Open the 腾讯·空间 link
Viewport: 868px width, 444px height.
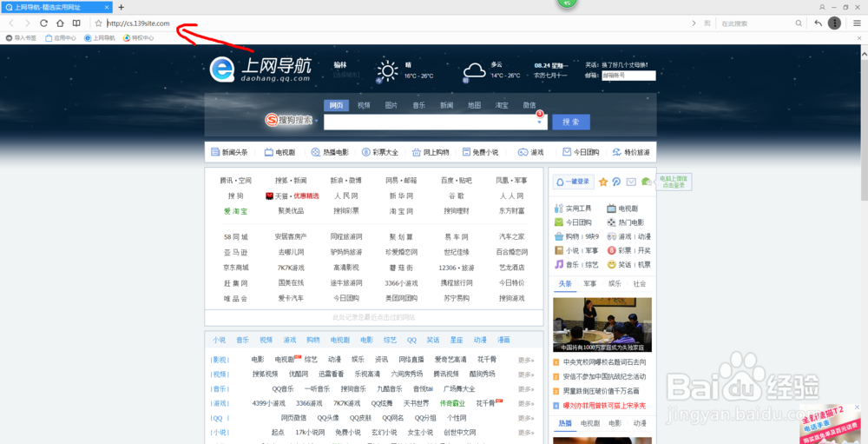tap(236, 181)
